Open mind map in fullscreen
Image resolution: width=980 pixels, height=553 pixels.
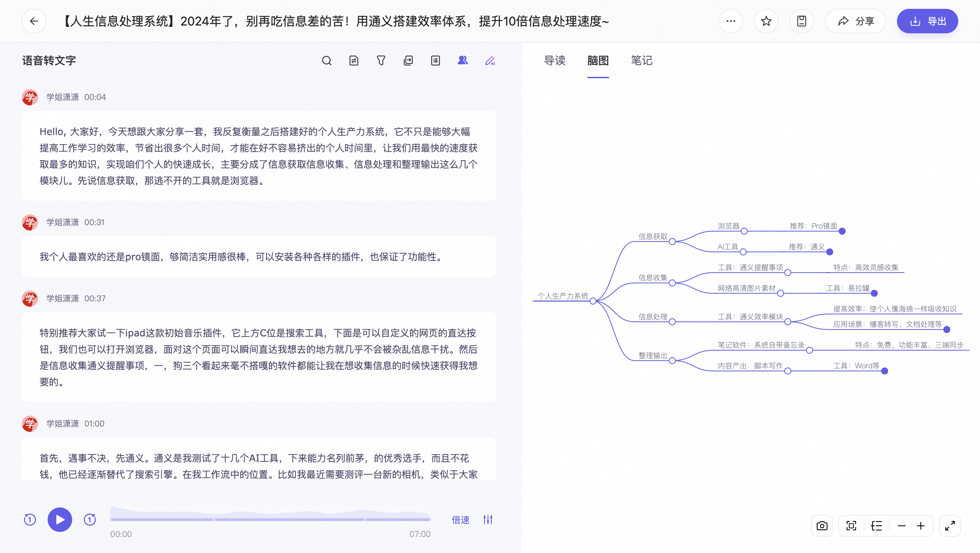[950, 525]
